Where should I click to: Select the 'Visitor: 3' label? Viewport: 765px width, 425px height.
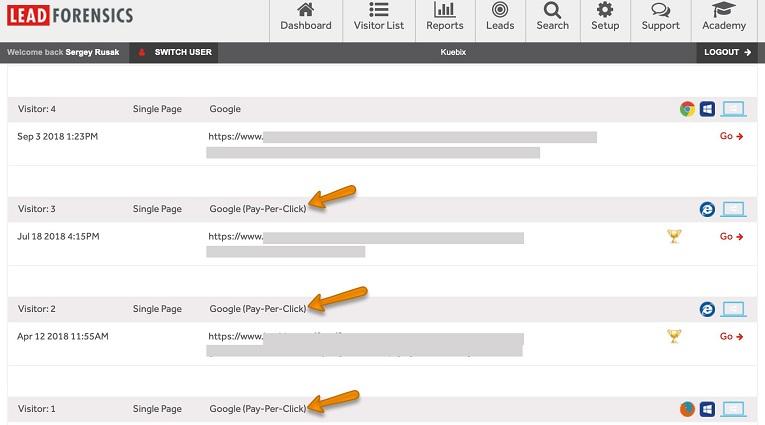pyautogui.click(x=37, y=209)
